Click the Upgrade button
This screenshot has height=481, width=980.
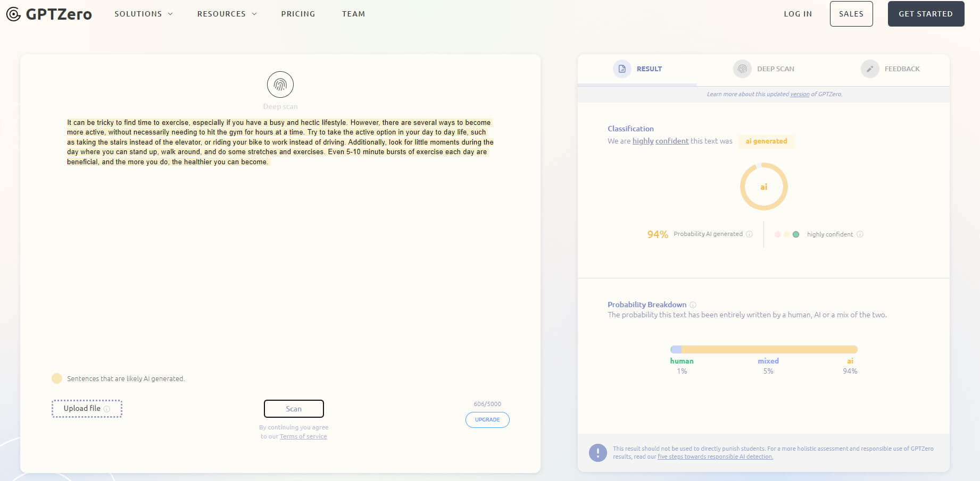pos(487,420)
